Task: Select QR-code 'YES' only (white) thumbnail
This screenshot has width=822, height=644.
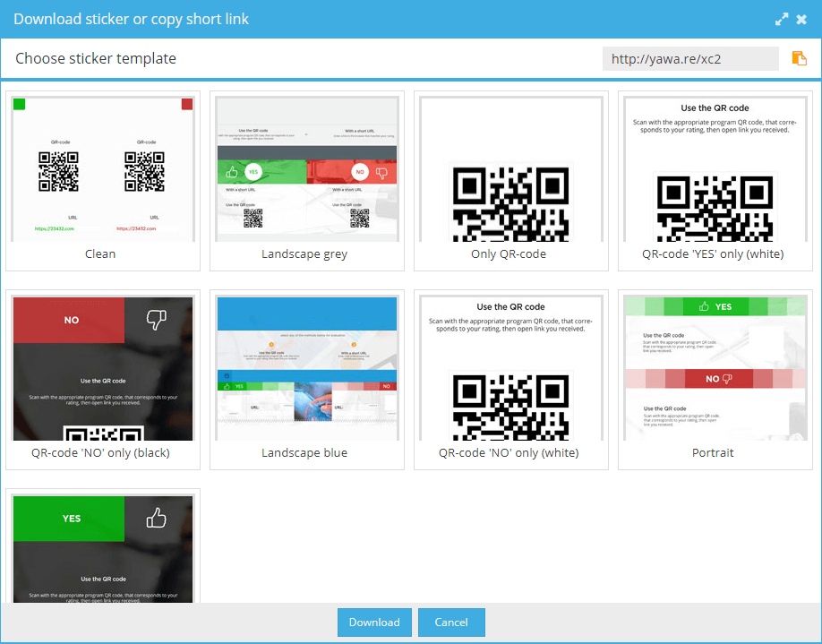Action: coord(715,169)
